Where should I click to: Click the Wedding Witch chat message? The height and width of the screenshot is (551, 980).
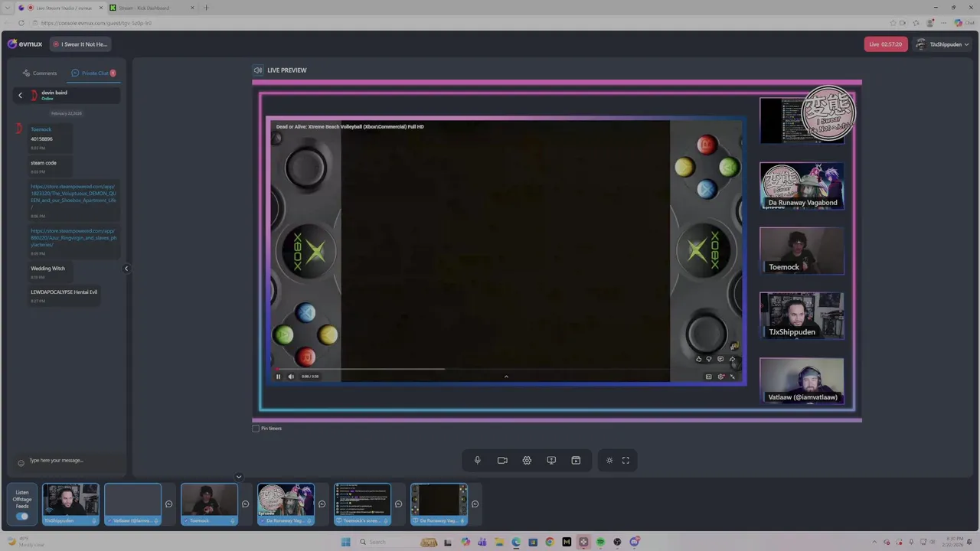tap(47, 269)
